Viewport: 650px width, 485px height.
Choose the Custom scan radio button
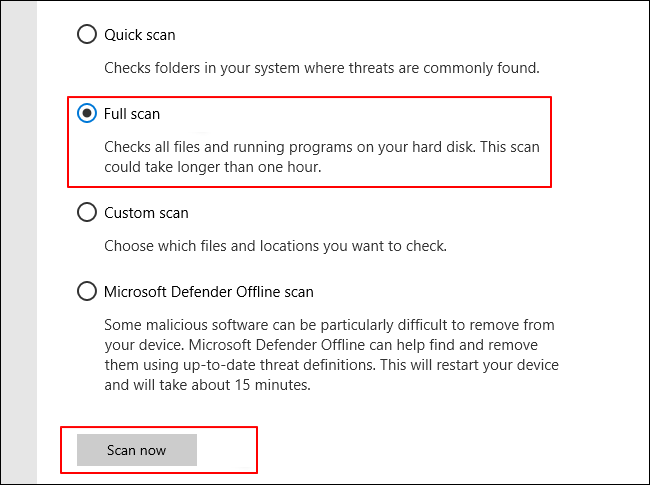(x=87, y=213)
